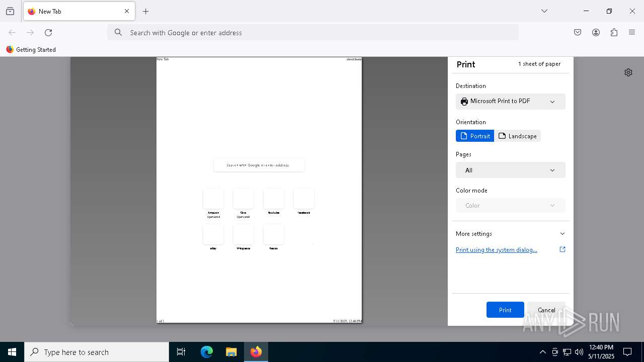Open network status tray icon
Screen dimensions: 644x362
click(x=567, y=352)
